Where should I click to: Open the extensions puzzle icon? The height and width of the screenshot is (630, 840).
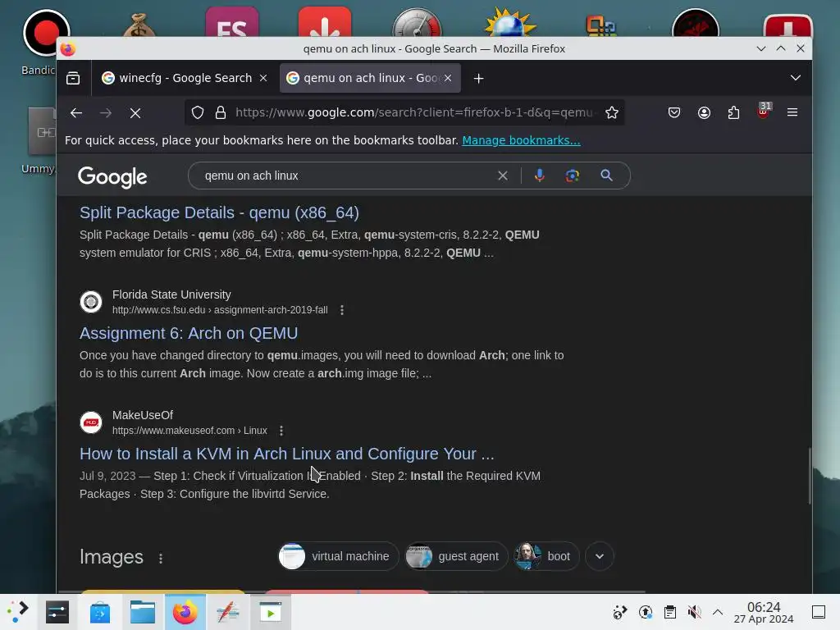coord(734,112)
